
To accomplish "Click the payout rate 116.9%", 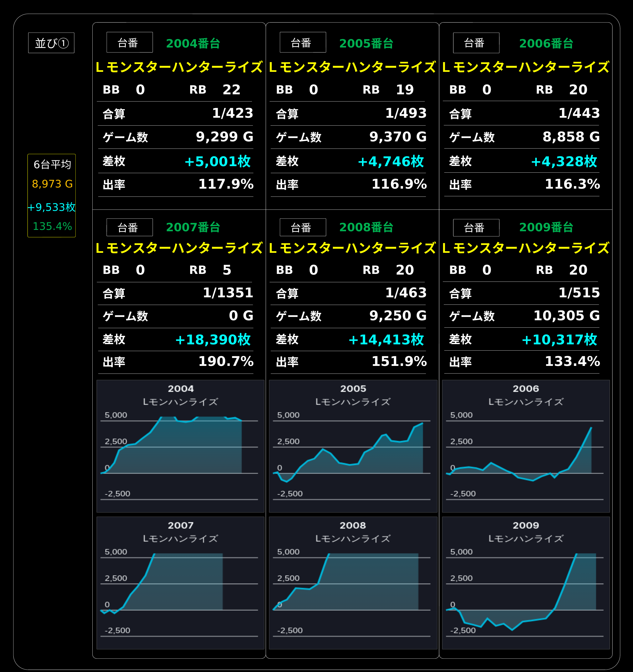I will click(x=399, y=184).
